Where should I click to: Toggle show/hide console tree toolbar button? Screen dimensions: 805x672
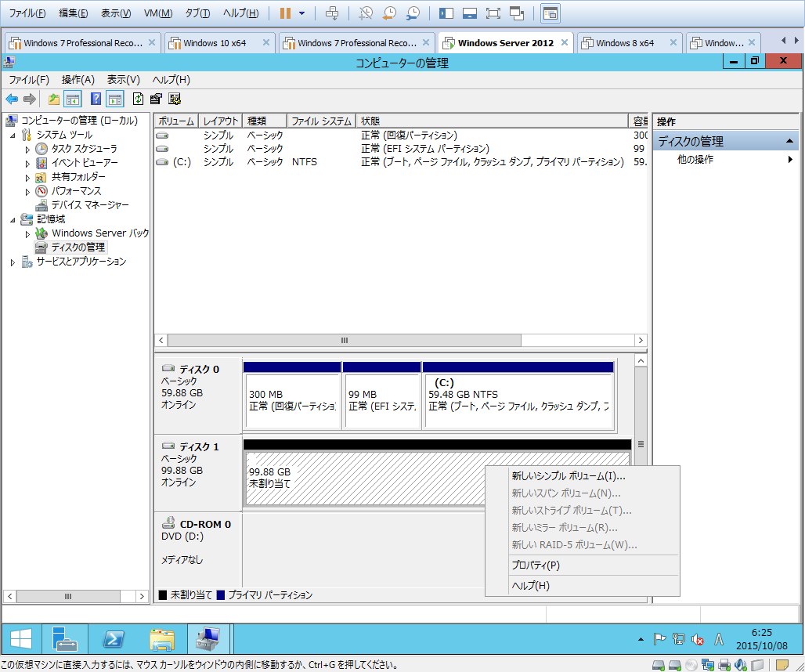[72, 99]
